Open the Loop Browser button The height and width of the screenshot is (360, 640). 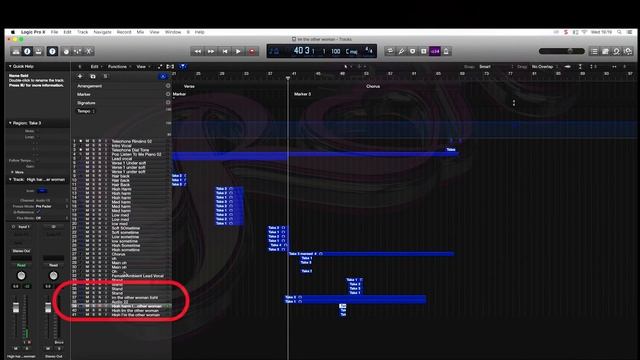click(616, 51)
